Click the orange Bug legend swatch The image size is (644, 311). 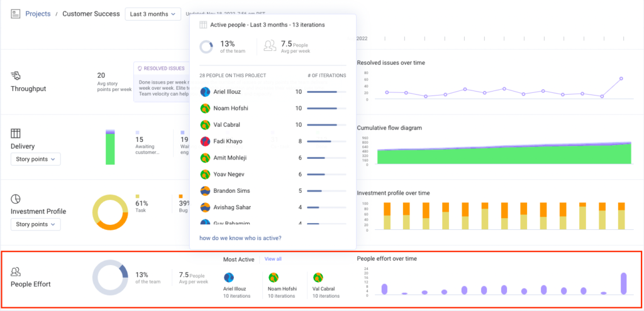tap(180, 197)
